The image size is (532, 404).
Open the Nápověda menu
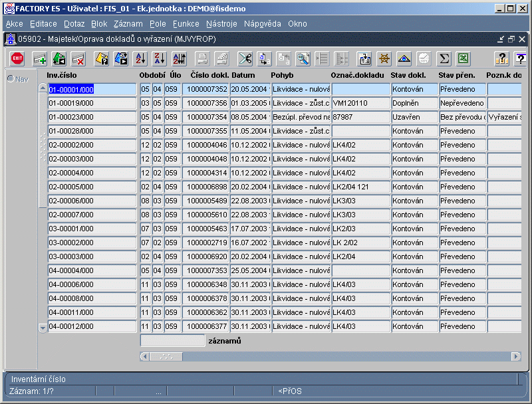click(x=262, y=24)
